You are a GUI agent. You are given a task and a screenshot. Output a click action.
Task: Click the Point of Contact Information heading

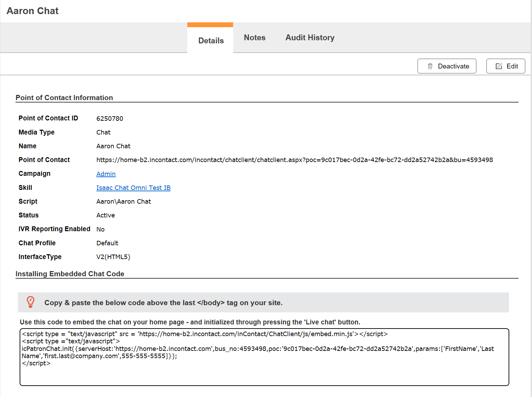64,98
